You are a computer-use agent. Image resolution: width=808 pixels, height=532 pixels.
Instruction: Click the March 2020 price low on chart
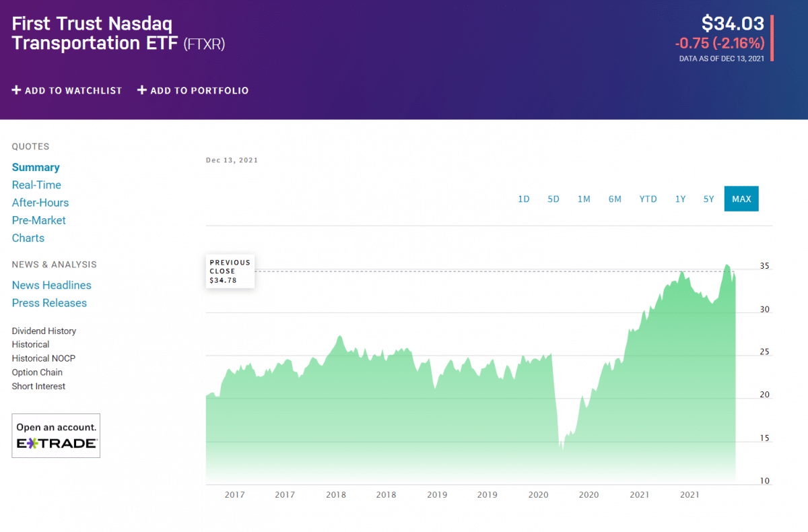(x=563, y=448)
